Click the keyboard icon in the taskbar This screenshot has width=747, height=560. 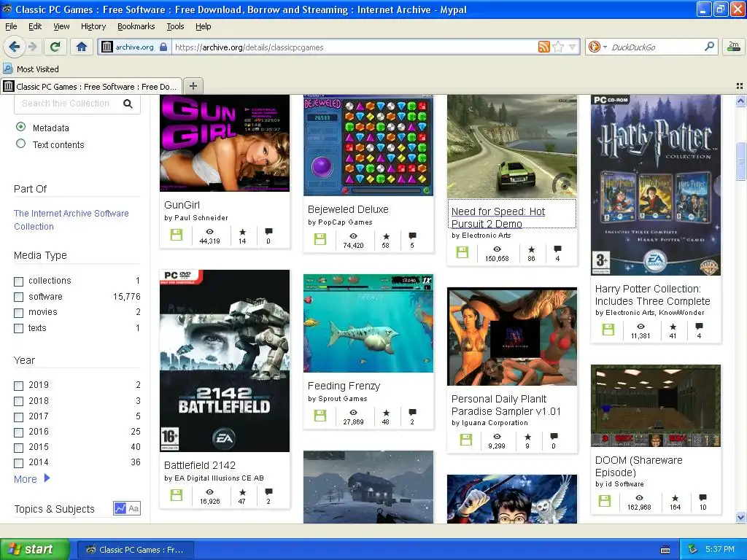point(665,550)
